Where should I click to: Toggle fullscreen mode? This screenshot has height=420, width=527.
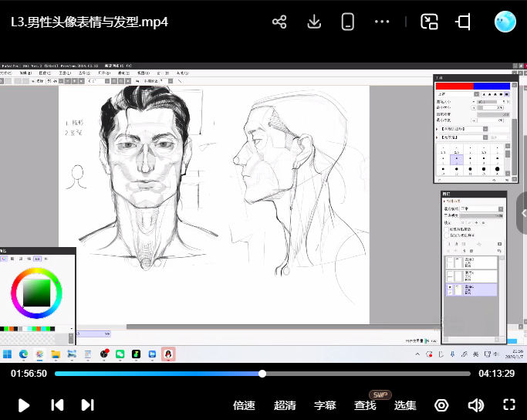pyautogui.click(x=508, y=405)
